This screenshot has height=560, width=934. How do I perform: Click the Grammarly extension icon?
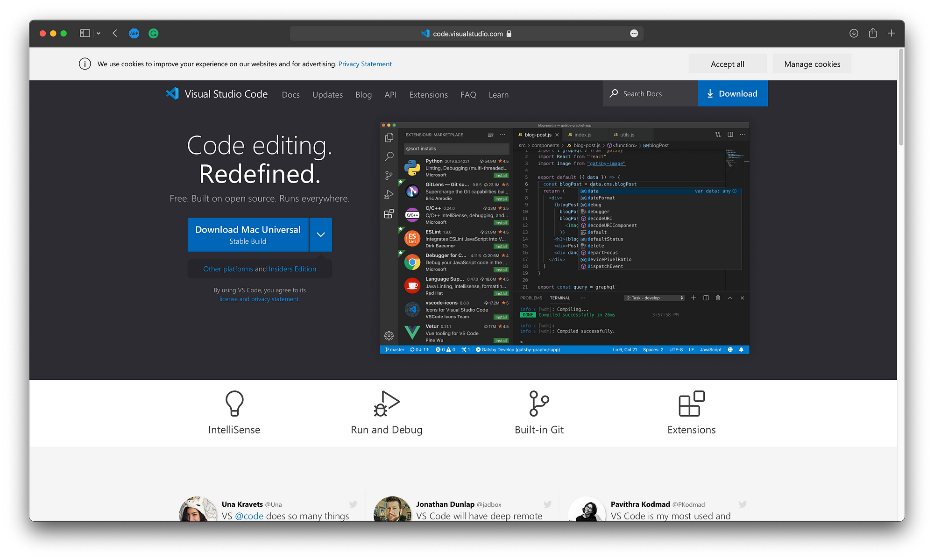click(x=153, y=33)
